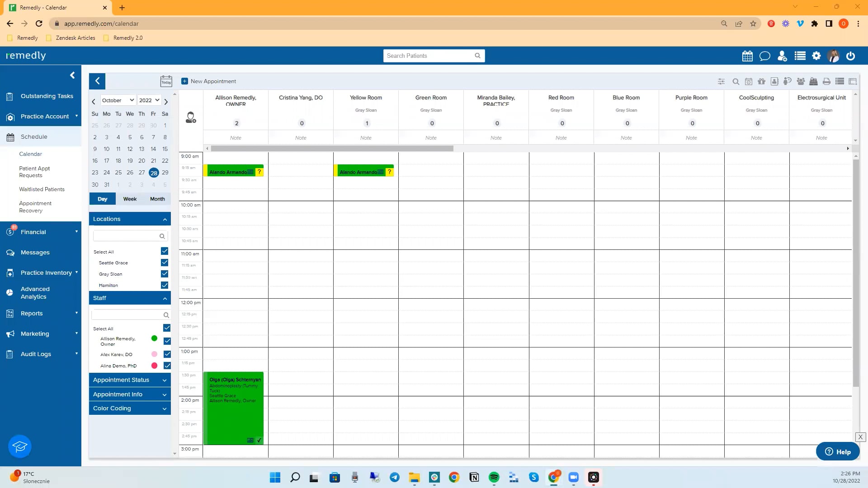Toggle Alex Karev, DO staff checkbox
Screen dimensions: 868x488
coord(167,354)
